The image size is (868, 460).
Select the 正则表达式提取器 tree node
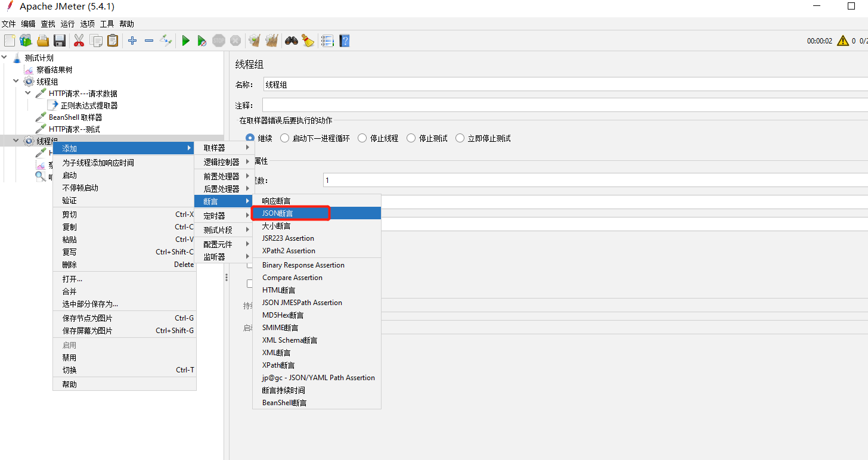(x=89, y=105)
